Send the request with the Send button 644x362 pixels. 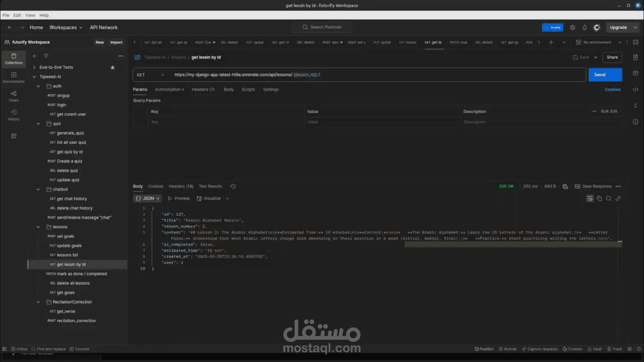[x=600, y=75]
